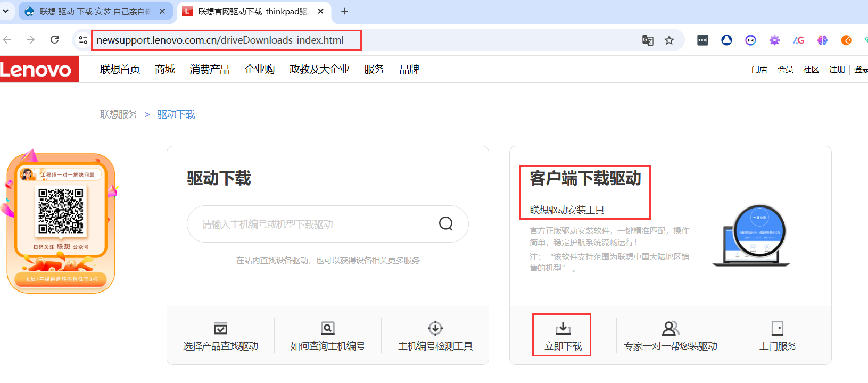Select the 联想官网驱动下载_thinkpad tab
This screenshot has width=868, height=383.
point(253,11)
